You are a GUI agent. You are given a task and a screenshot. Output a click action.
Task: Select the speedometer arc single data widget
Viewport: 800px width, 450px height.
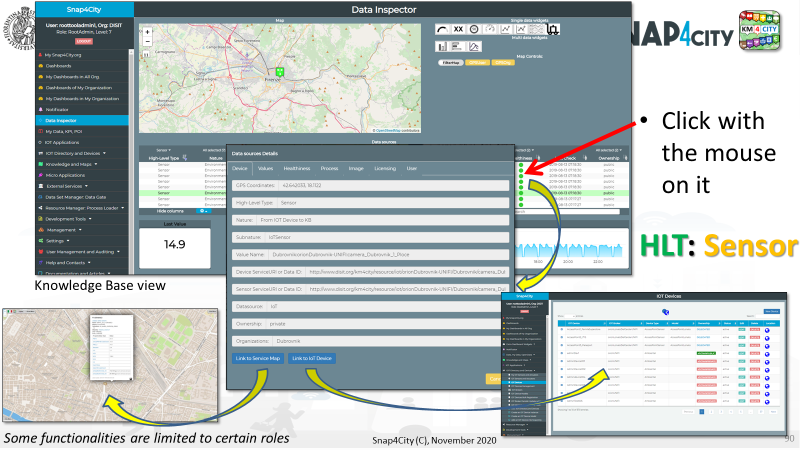click(443, 30)
